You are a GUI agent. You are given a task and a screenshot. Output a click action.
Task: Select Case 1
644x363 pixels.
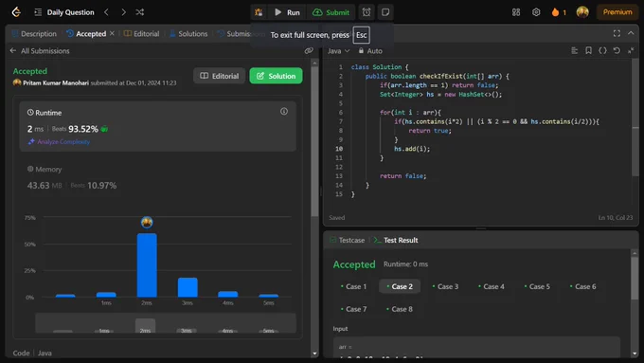353,286
